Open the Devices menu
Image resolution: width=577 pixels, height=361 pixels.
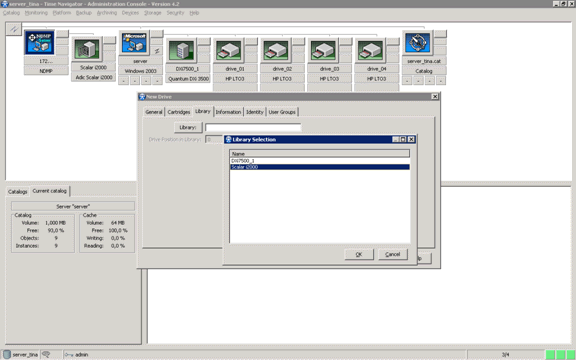(130, 13)
